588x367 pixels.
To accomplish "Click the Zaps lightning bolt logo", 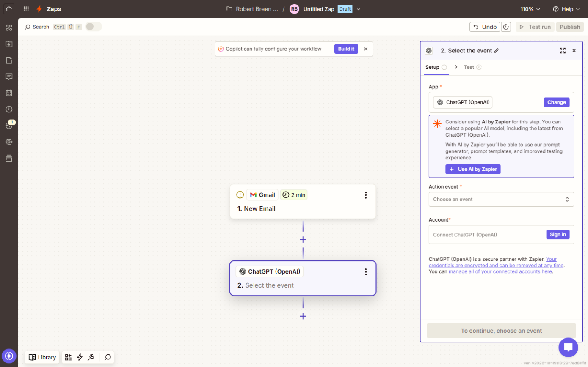I will pyautogui.click(x=39, y=9).
